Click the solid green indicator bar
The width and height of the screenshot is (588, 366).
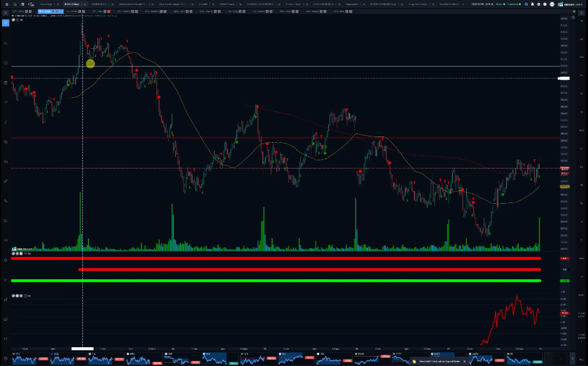point(276,280)
